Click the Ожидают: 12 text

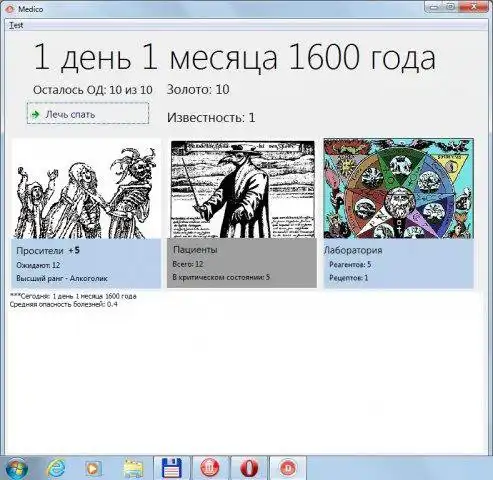[38, 265]
